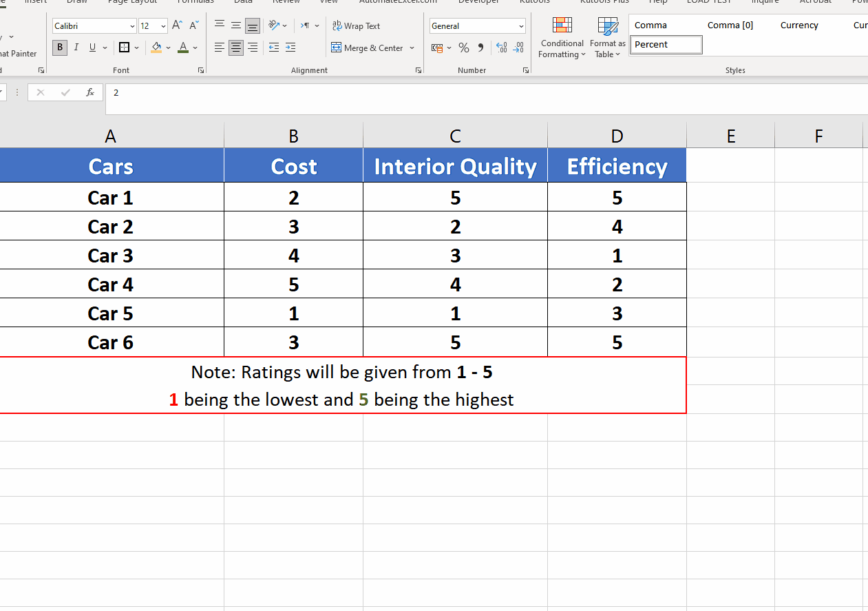Open Format as Table menu
This screenshot has height=611, width=868.
tap(607, 38)
